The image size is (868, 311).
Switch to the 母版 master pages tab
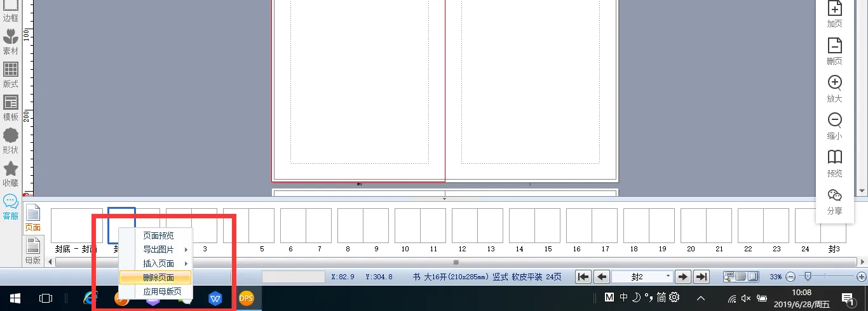(x=32, y=251)
